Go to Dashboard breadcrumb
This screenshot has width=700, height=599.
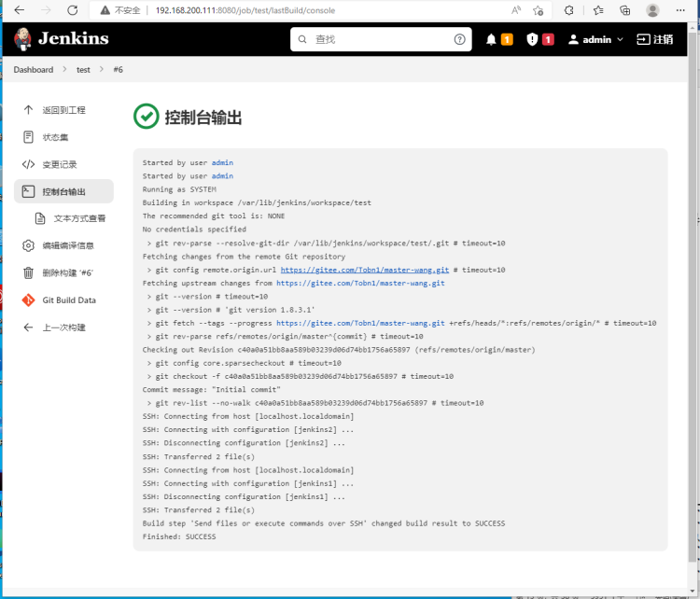pos(33,70)
